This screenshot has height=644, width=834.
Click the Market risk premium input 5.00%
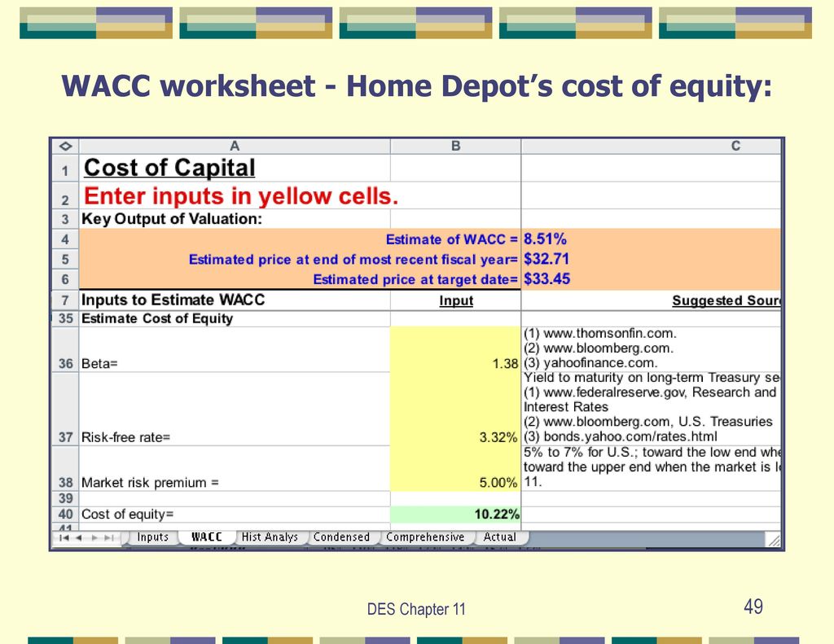(456, 468)
